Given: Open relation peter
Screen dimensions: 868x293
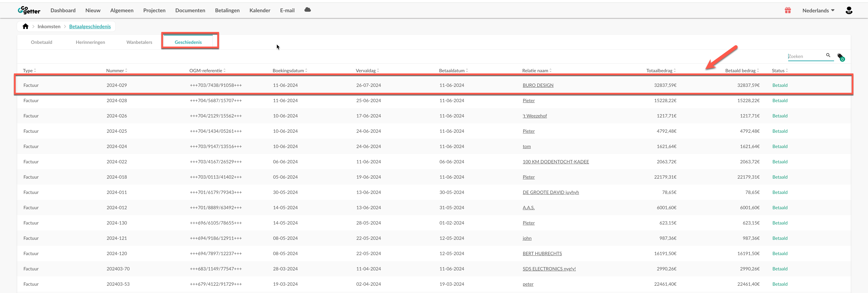Looking at the screenshot, I should click(x=528, y=284).
